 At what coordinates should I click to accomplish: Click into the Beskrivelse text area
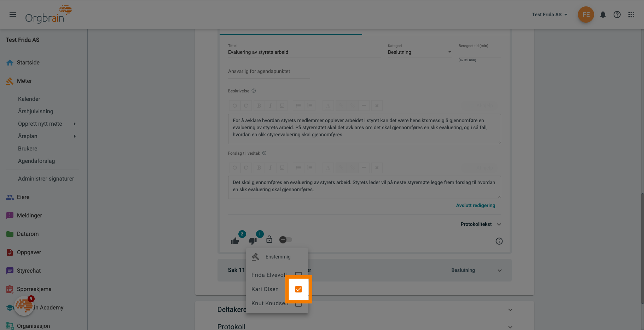[x=364, y=129]
